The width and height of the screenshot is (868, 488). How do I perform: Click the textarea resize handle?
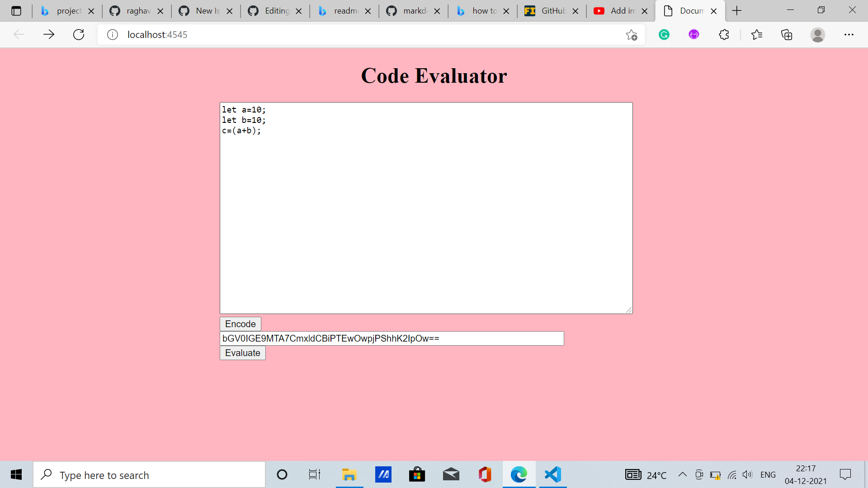click(x=629, y=310)
